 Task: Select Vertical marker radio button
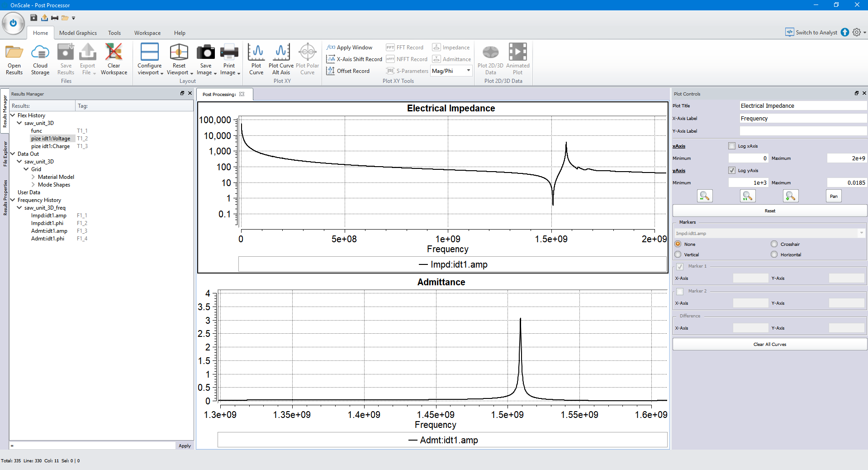pyautogui.click(x=678, y=254)
